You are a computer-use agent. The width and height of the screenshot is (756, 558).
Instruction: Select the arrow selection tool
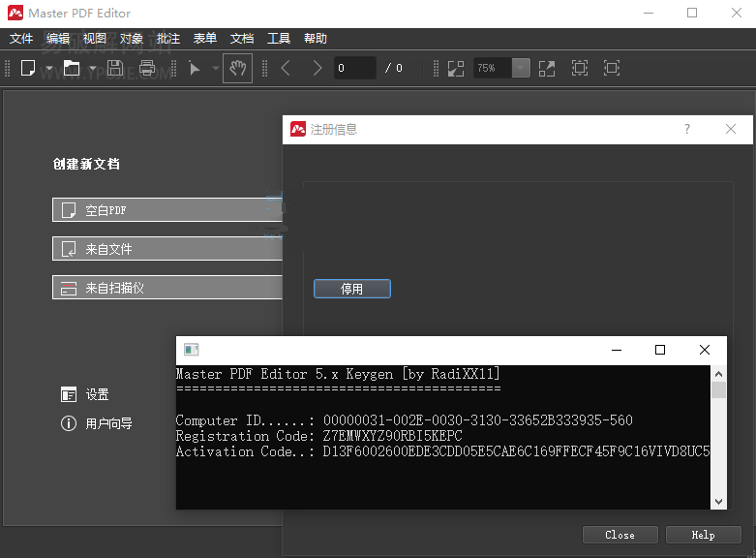[195, 69]
